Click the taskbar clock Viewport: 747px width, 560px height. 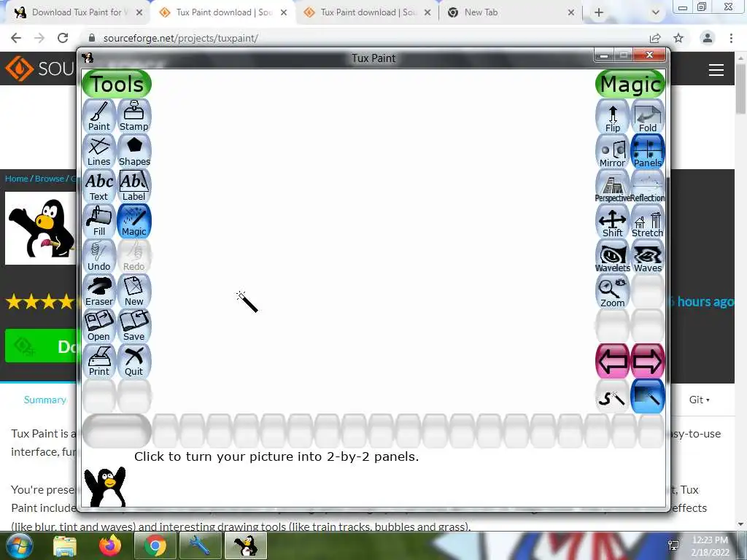click(x=710, y=546)
